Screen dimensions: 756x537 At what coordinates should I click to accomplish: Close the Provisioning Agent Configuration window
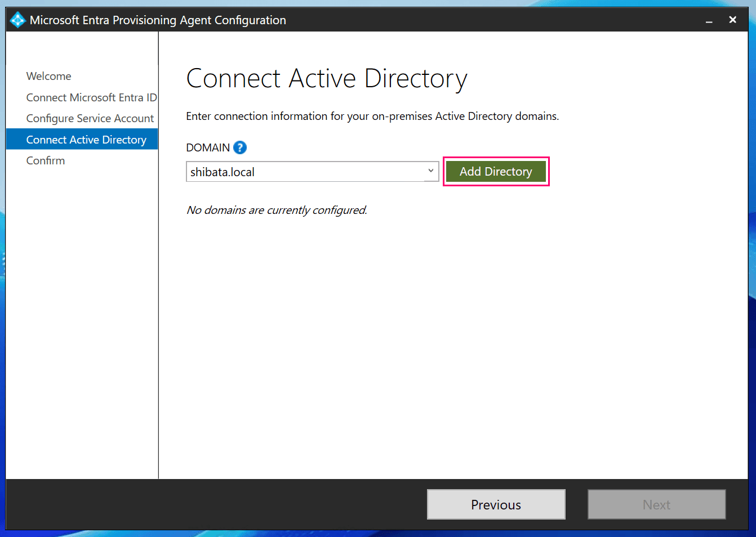coord(733,20)
